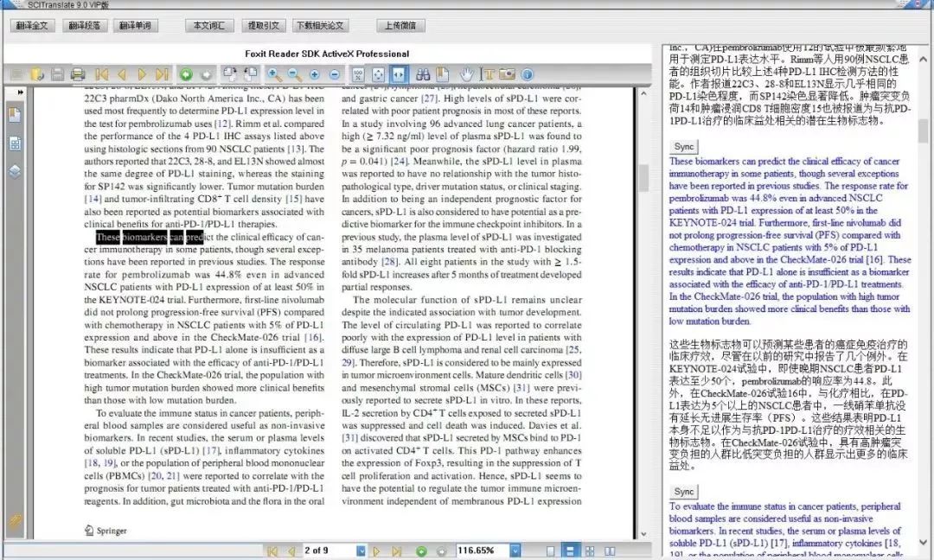Open the bookmarks panel in left sidebar

pyautogui.click(x=15, y=115)
